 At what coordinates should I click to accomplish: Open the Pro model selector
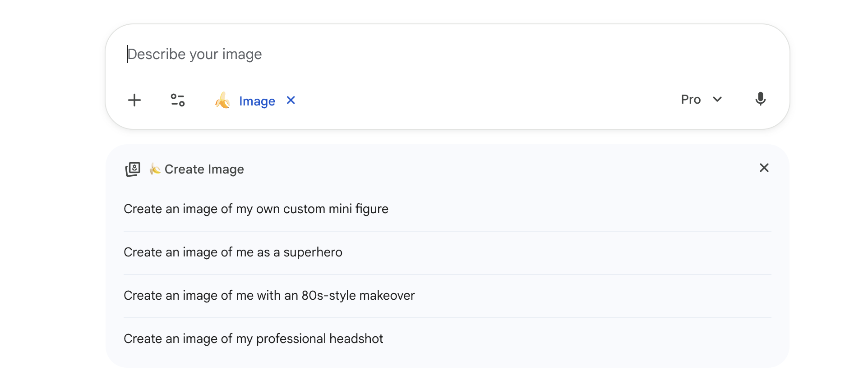tap(691, 100)
